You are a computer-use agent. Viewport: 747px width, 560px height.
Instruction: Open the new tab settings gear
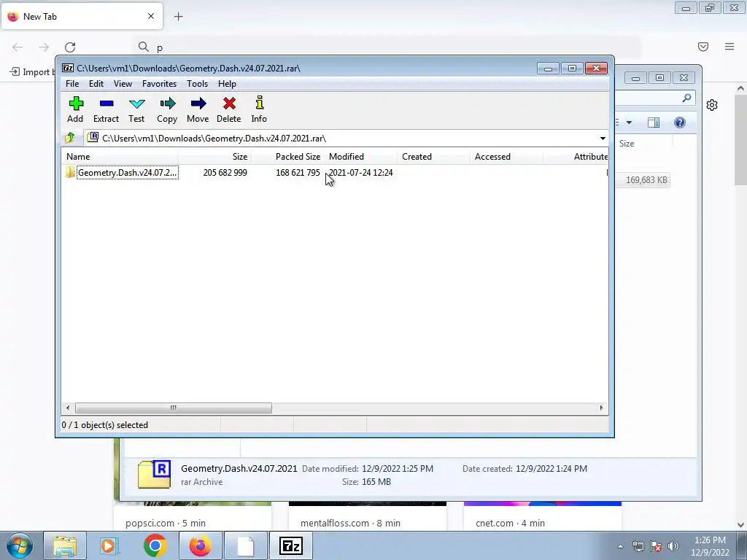click(x=712, y=105)
